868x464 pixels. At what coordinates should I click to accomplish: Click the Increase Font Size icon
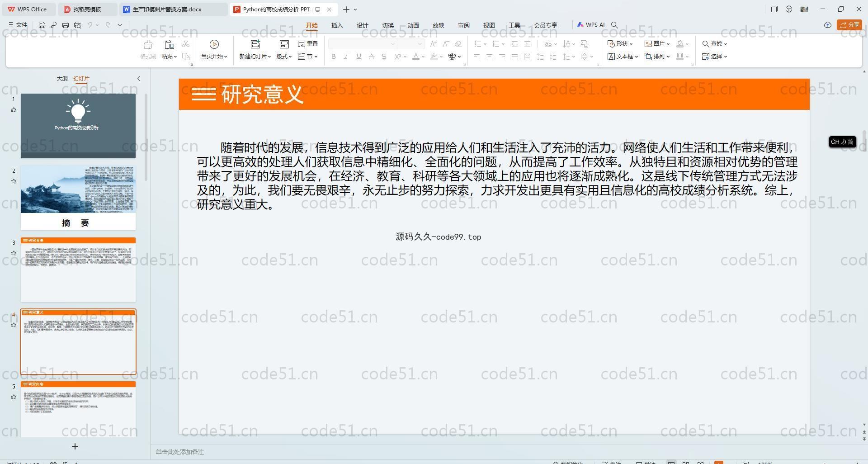(x=434, y=44)
